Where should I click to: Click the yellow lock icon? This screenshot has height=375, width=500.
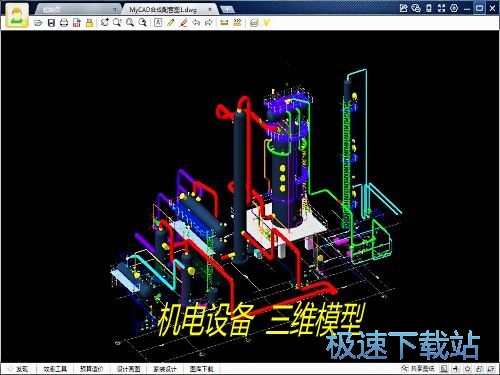click(89, 23)
